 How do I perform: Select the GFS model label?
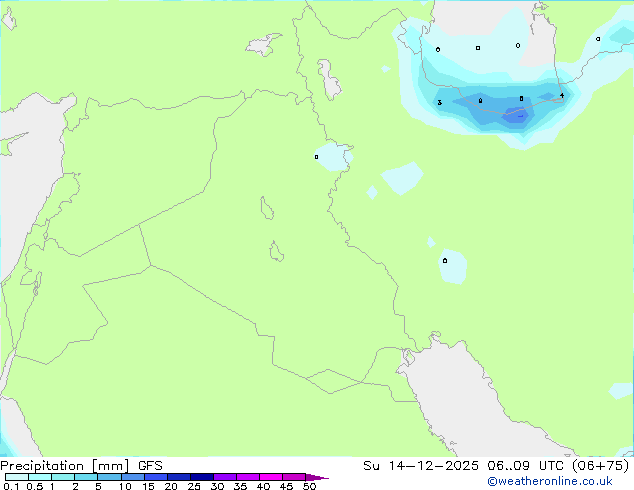click(x=150, y=466)
